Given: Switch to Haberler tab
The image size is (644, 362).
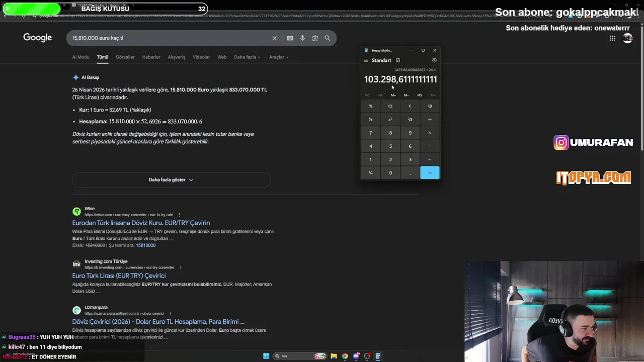Looking at the screenshot, I should (x=151, y=57).
